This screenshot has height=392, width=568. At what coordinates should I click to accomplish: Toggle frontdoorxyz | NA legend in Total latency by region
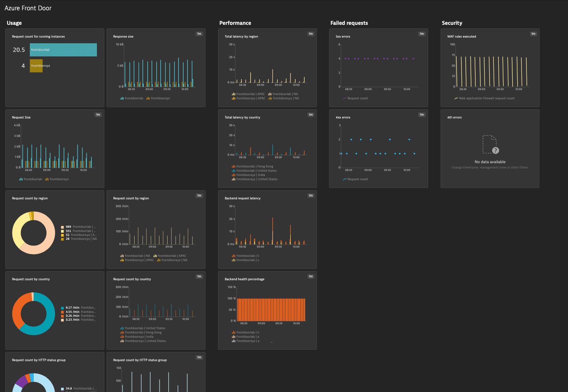tap(284, 98)
